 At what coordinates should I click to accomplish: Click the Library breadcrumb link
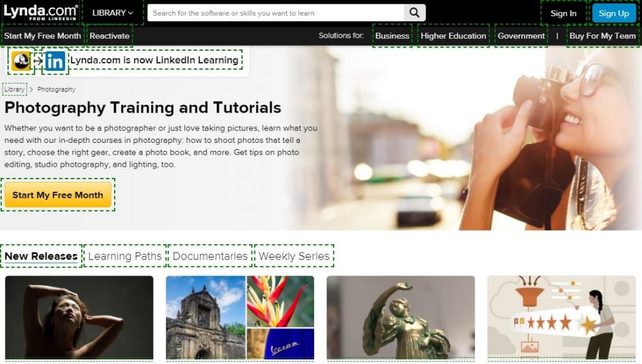pyautogui.click(x=14, y=89)
